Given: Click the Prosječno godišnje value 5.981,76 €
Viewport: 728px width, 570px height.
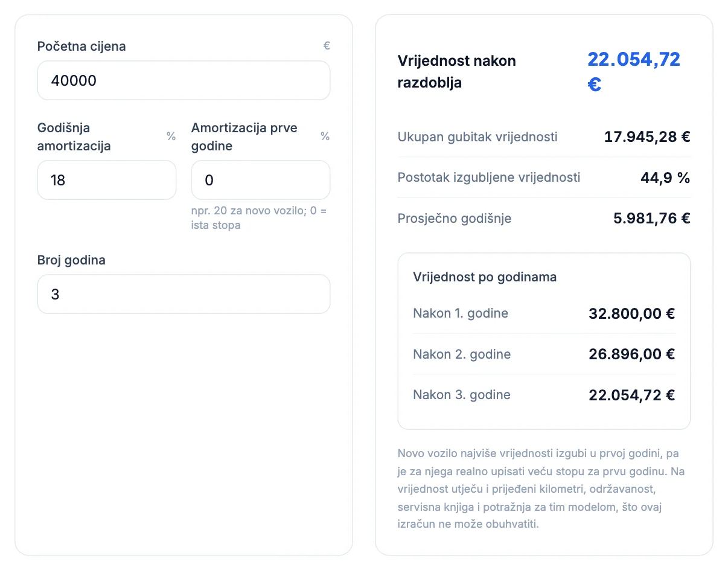Looking at the screenshot, I should point(652,218).
